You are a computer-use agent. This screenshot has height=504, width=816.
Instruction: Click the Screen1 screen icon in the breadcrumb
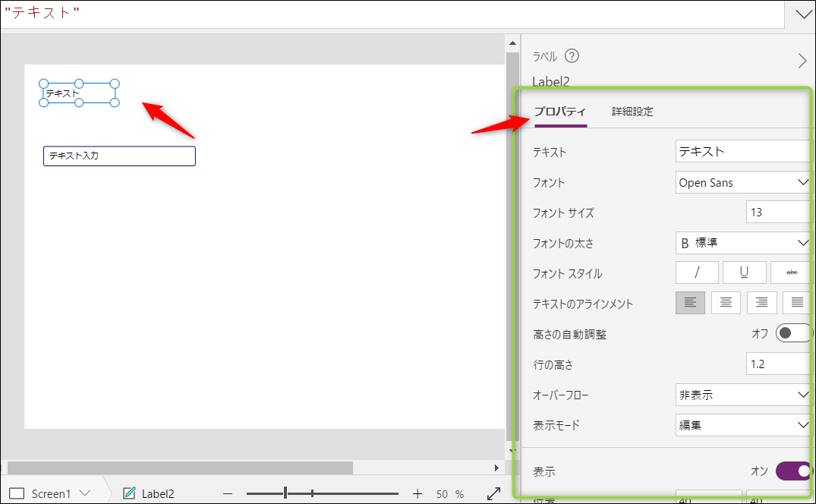tap(17, 493)
